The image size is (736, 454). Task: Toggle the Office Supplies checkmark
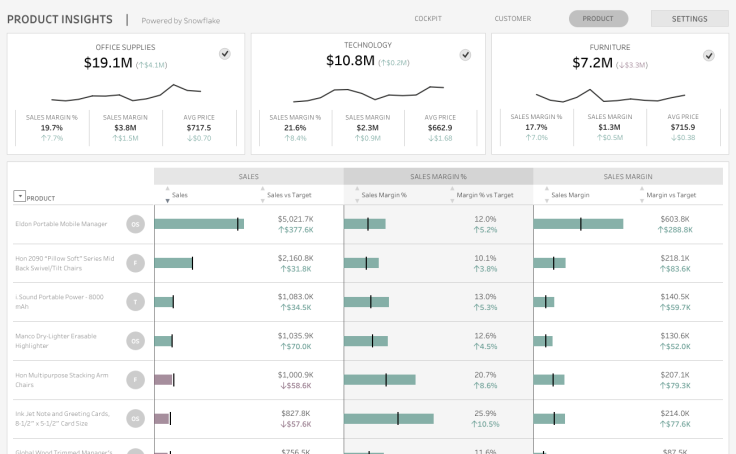point(225,54)
